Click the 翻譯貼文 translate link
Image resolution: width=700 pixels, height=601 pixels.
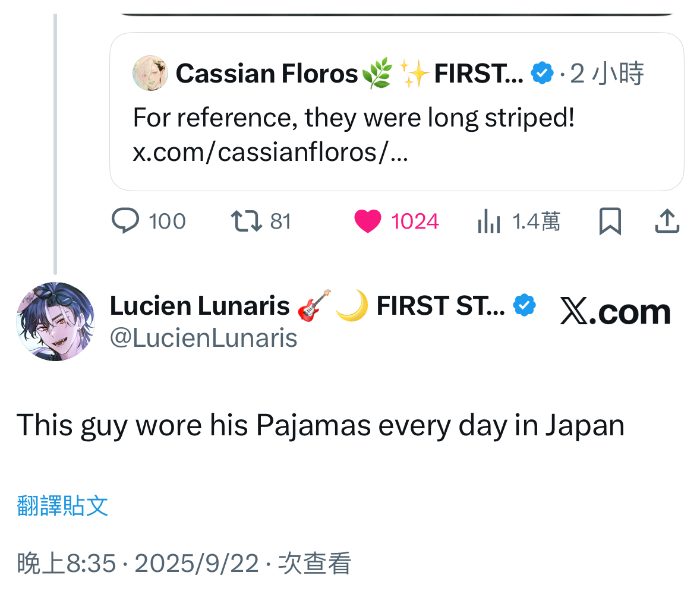tap(62, 505)
